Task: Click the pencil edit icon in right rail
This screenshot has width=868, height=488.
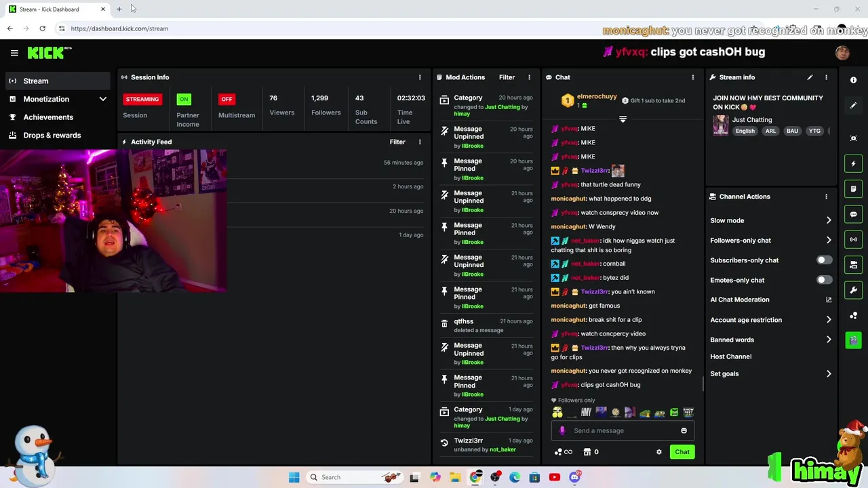Action: (x=854, y=105)
